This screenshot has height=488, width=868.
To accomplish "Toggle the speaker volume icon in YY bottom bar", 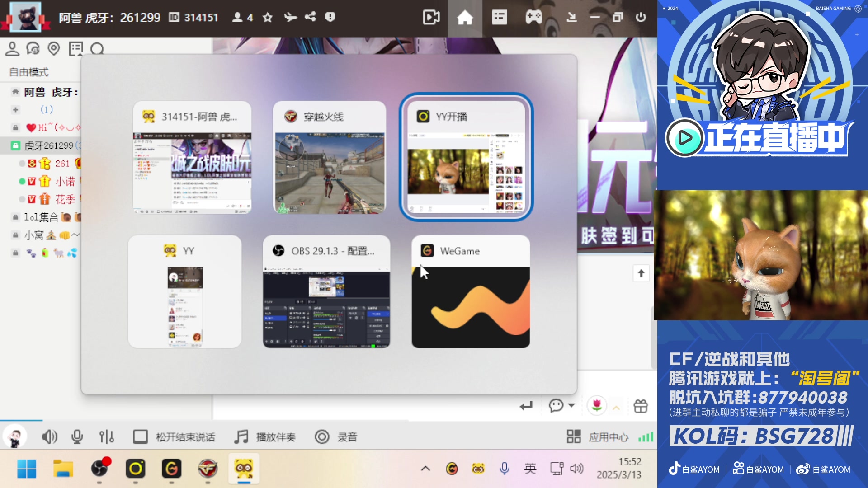I will 49,437.
